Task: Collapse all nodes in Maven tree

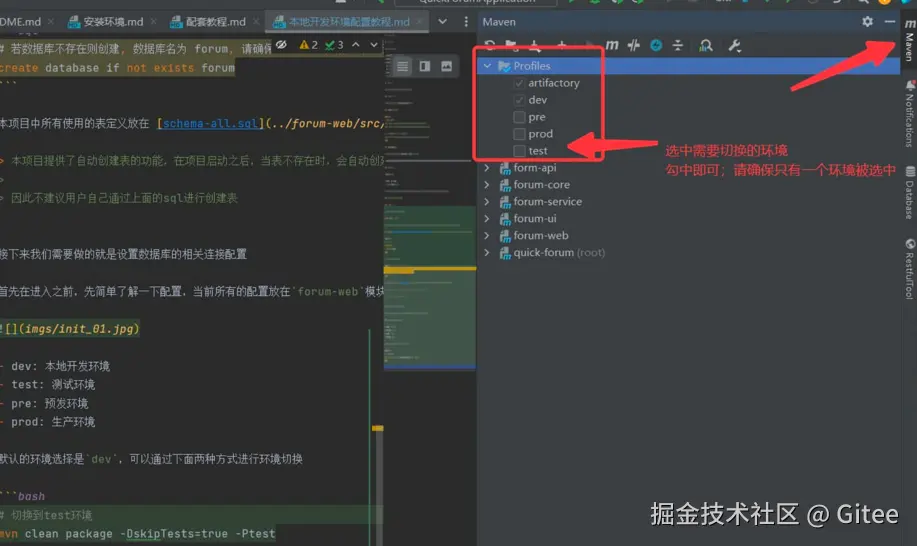Action: pos(678,45)
